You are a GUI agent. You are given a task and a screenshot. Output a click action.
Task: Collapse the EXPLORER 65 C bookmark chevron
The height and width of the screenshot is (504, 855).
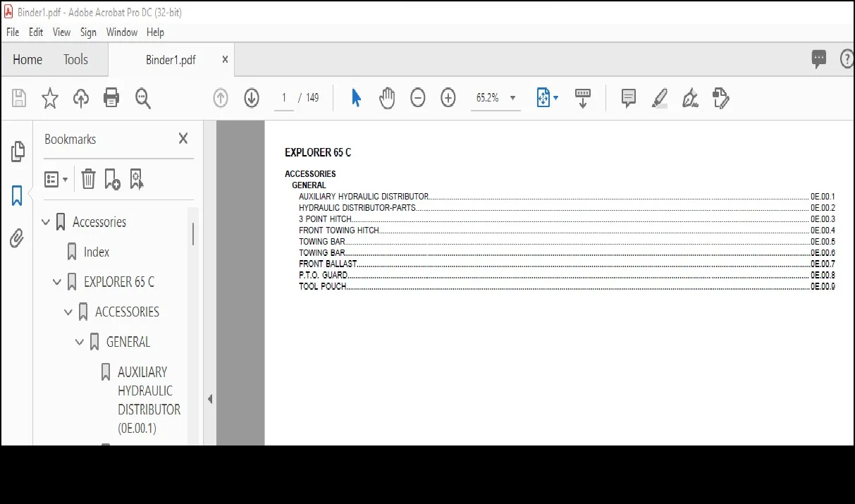tap(57, 282)
